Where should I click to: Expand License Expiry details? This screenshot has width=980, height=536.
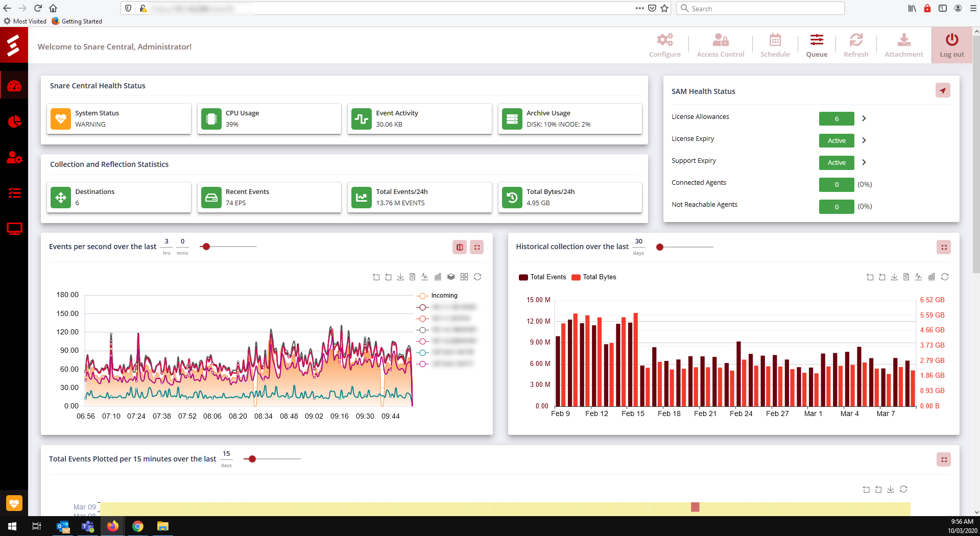pos(864,140)
